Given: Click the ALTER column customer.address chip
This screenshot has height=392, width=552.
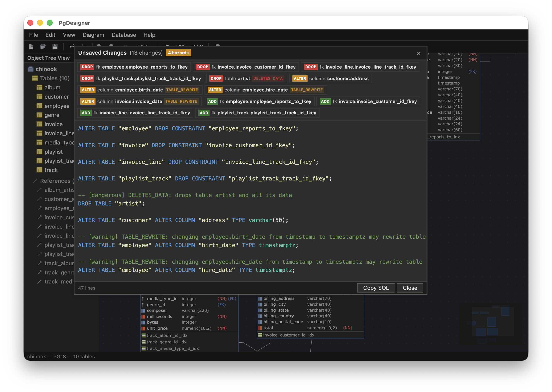Looking at the screenshot, I should 331,78.
